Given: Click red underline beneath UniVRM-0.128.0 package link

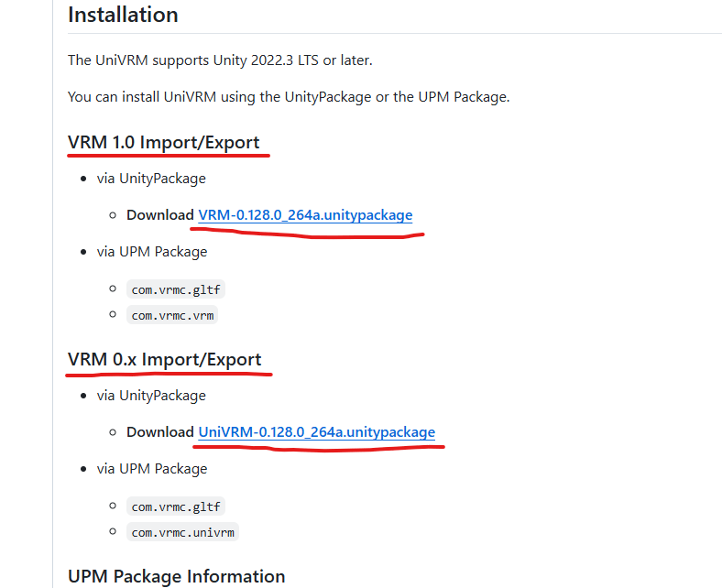Looking at the screenshot, I should point(321,449).
